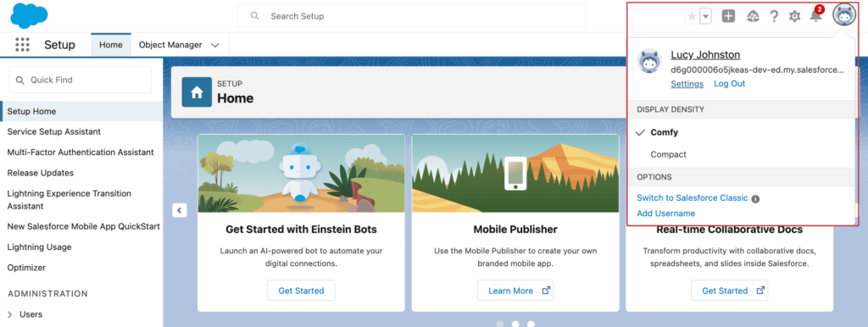The image size is (868, 327).
Task: Open Release Updates in sidebar
Action: (x=41, y=173)
